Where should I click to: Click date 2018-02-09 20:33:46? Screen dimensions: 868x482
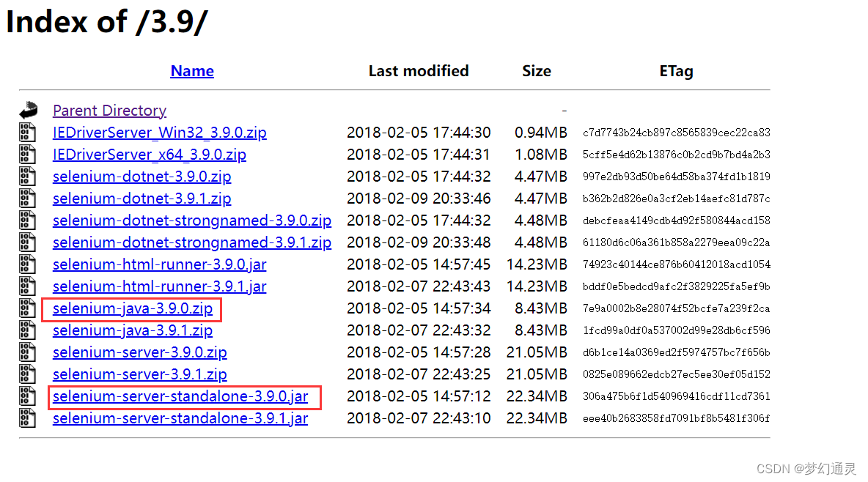419,198
